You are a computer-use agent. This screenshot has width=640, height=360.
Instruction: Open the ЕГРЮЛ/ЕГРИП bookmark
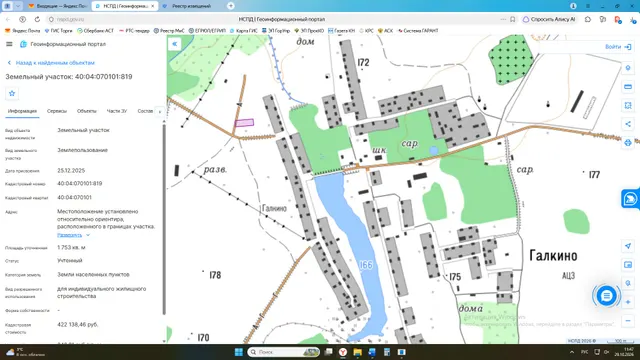pos(207,31)
